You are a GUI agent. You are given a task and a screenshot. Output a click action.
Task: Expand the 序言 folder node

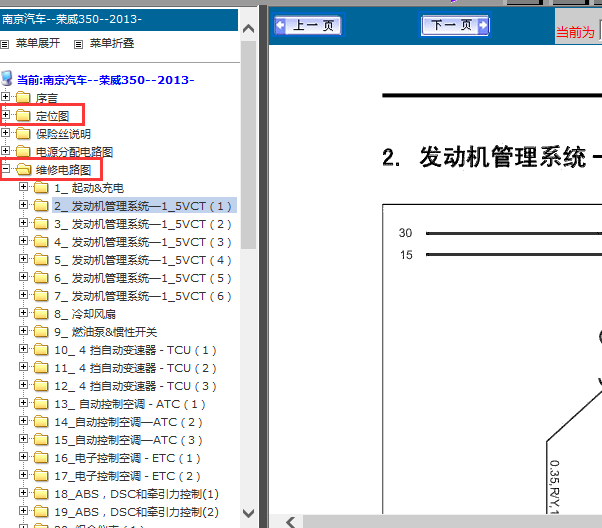tap(5, 96)
